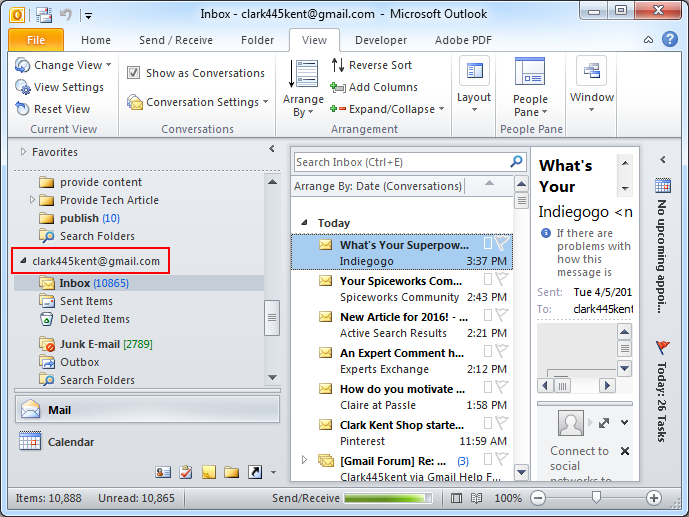Open the Junk E-mail folder

click(106, 344)
